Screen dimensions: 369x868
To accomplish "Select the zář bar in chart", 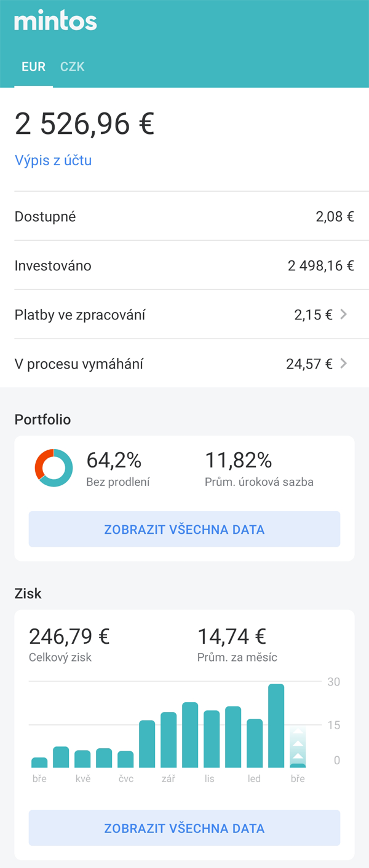I will (x=169, y=740).
